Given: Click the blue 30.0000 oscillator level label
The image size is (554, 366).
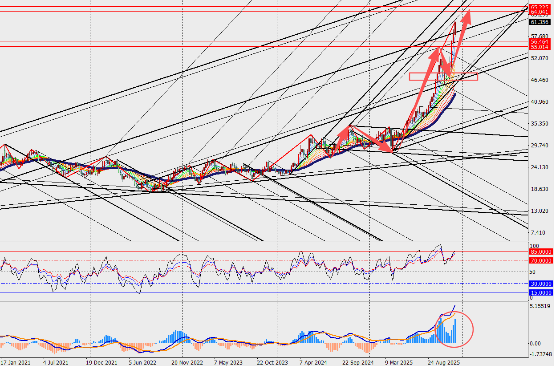Looking at the screenshot, I should (541, 284).
